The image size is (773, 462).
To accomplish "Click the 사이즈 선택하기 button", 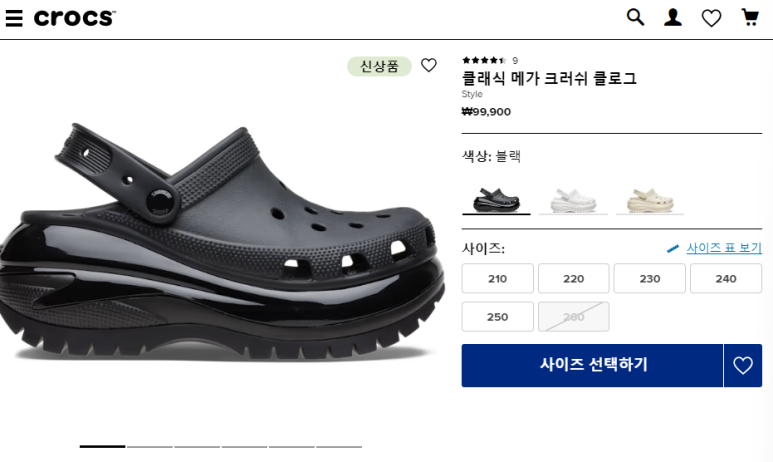I will point(592,365).
